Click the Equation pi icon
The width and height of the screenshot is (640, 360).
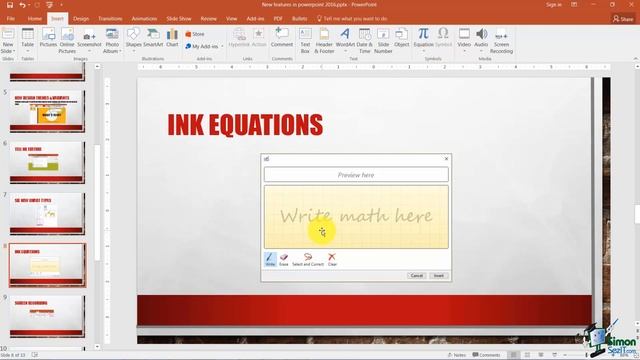tap(423, 34)
